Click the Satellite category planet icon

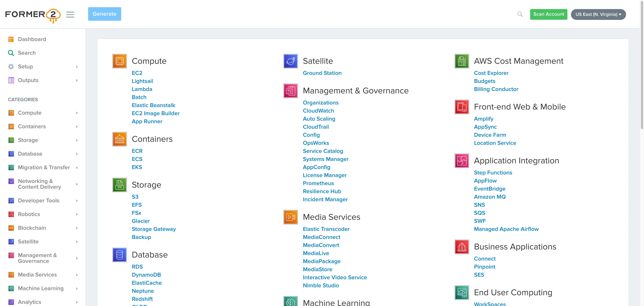coord(291,61)
